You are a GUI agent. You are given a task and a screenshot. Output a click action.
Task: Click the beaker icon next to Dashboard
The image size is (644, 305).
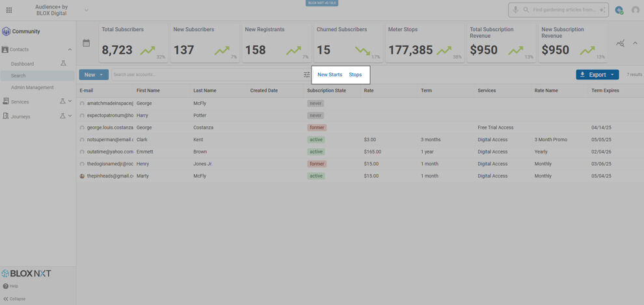pyautogui.click(x=63, y=64)
